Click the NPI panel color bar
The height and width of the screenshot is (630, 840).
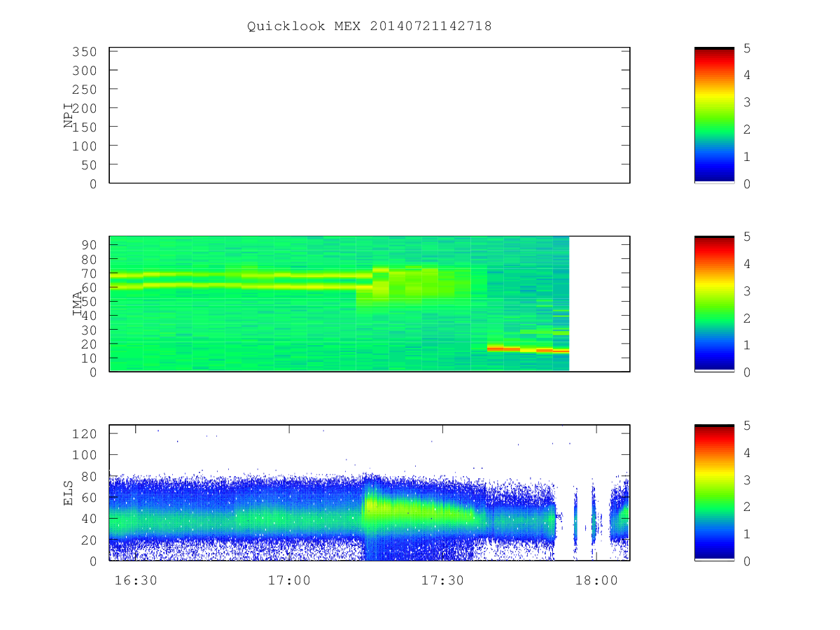tap(714, 115)
